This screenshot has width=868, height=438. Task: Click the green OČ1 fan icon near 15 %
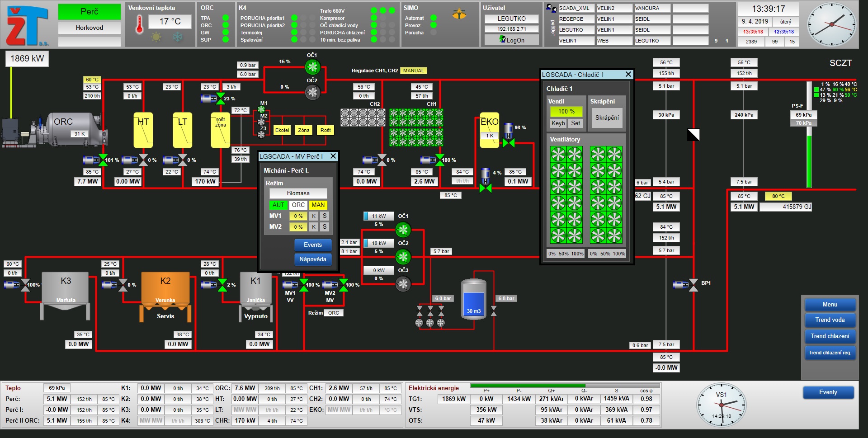312,67
